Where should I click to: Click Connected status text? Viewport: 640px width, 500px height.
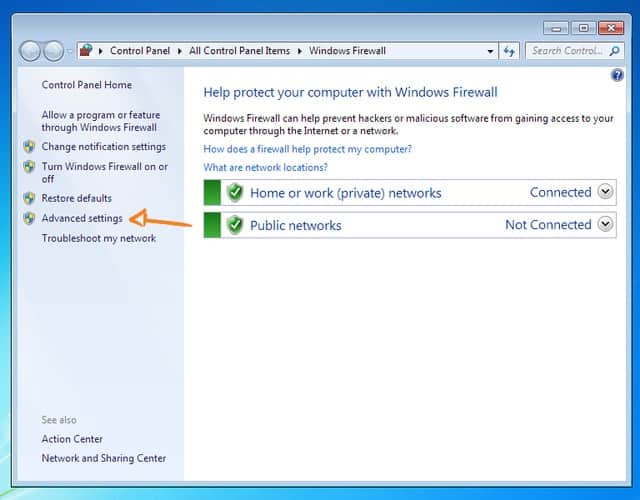[560, 192]
